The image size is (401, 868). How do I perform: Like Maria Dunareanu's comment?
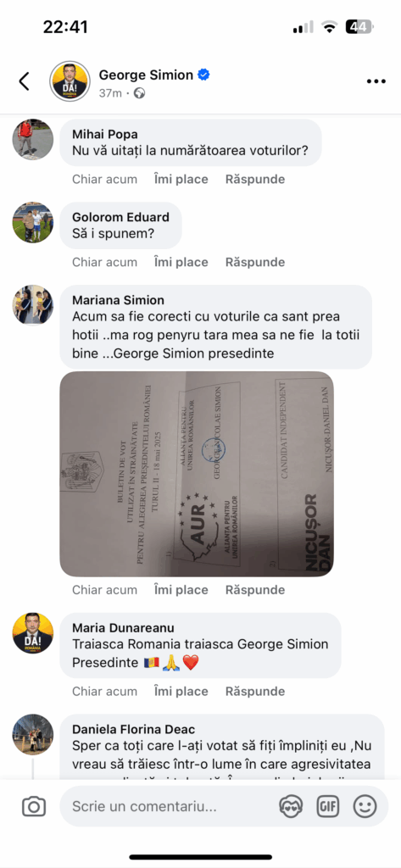click(x=181, y=692)
